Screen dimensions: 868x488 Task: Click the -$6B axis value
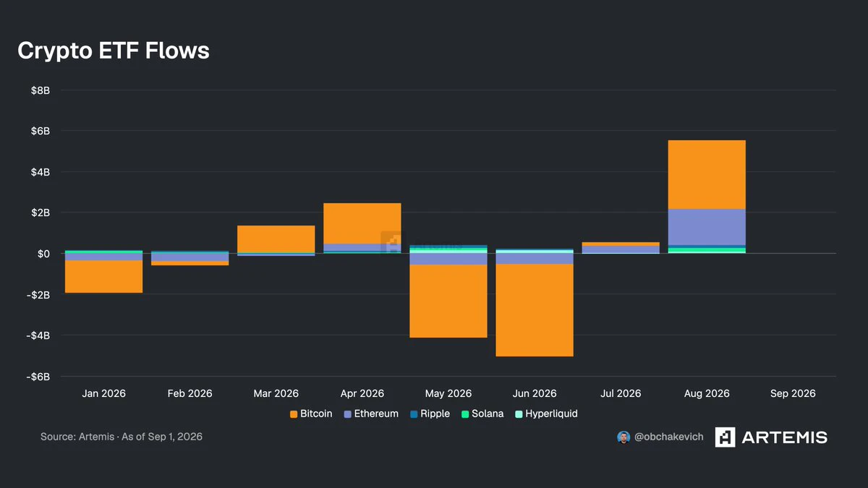click(x=38, y=377)
